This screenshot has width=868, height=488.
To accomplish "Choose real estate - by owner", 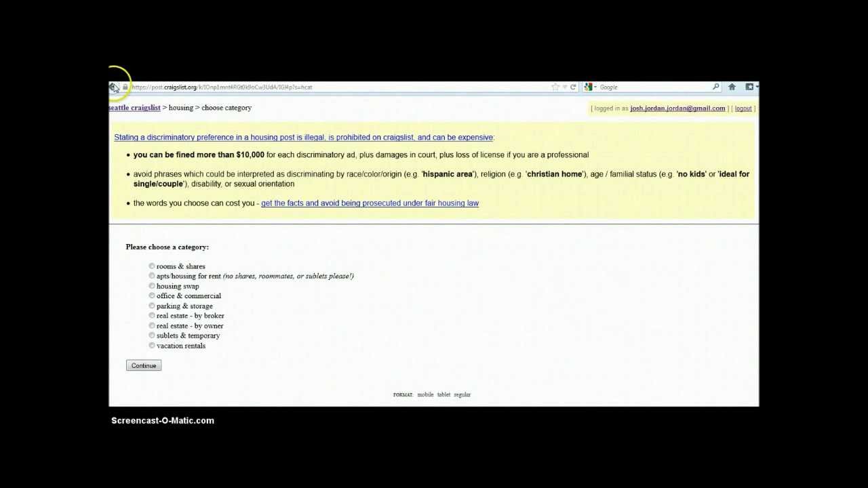I will tap(152, 325).
